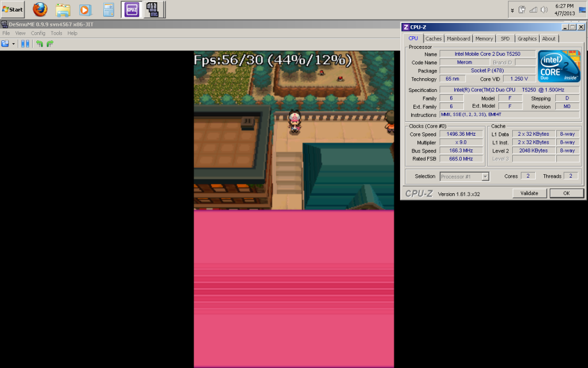The height and width of the screenshot is (368, 588).
Task: Pause emulation with the blue pause icon
Action: 25,44
